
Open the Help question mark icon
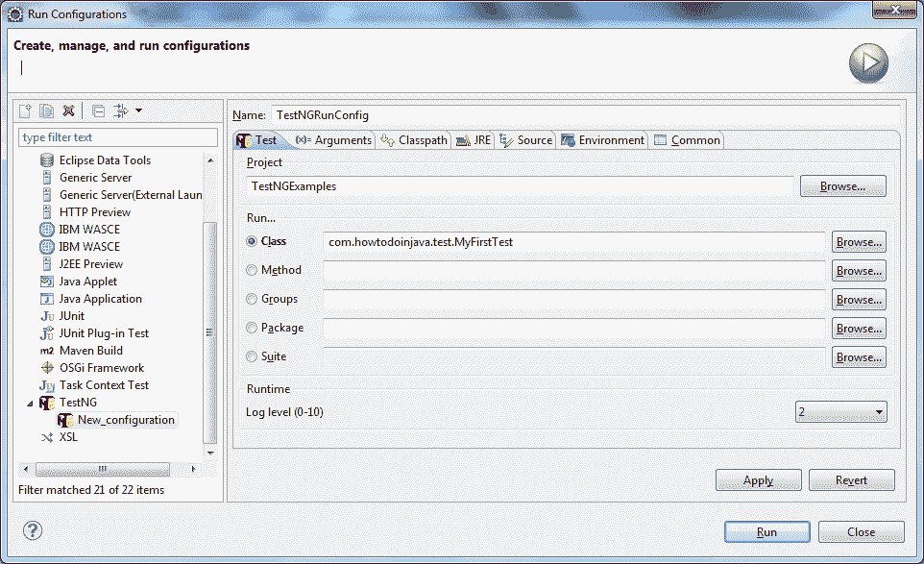point(33,530)
